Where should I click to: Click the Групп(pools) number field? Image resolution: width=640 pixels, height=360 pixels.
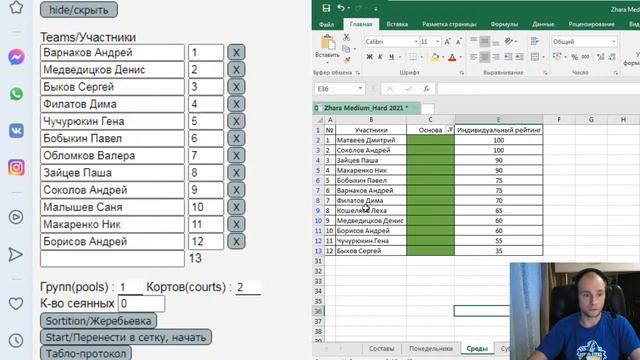(130, 287)
